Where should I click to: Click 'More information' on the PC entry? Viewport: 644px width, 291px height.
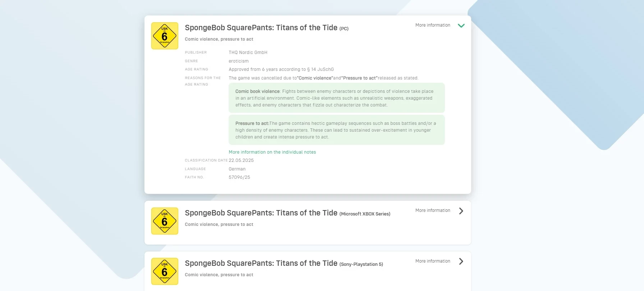(433, 25)
